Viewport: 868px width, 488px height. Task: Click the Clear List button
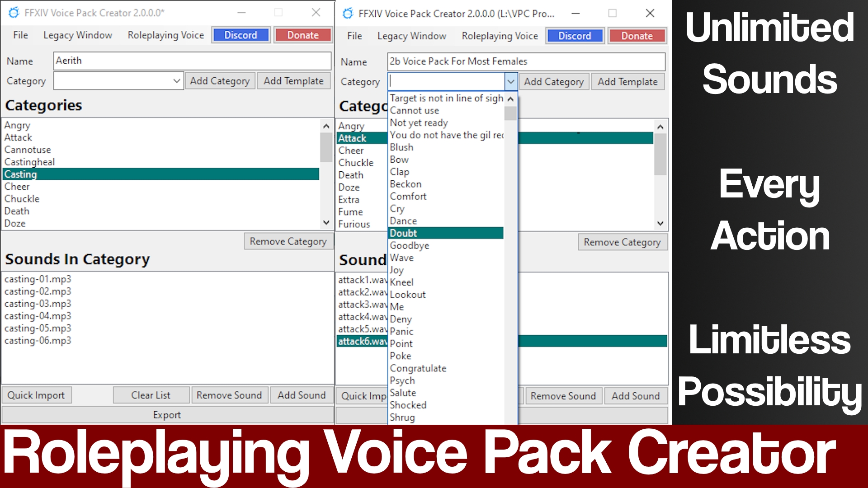pyautogui.click(x=151, y=395)
